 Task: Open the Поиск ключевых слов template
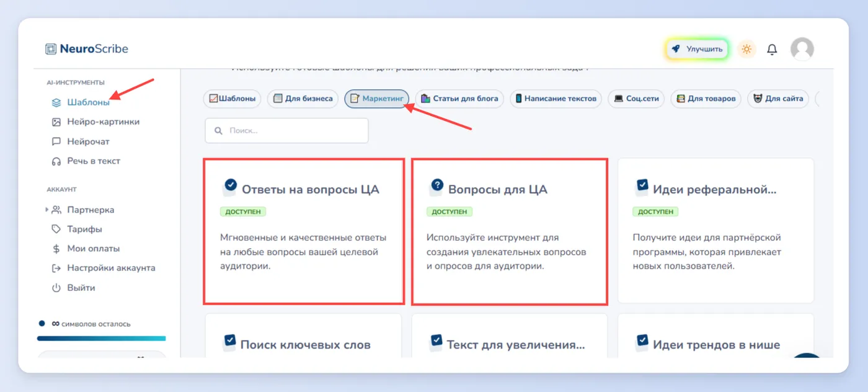point(304,336)
